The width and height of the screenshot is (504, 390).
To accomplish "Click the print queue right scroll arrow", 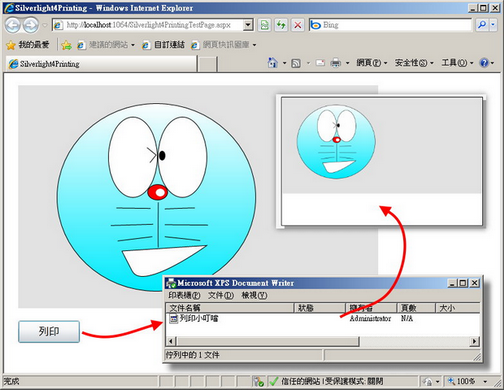I will [475, 341].
